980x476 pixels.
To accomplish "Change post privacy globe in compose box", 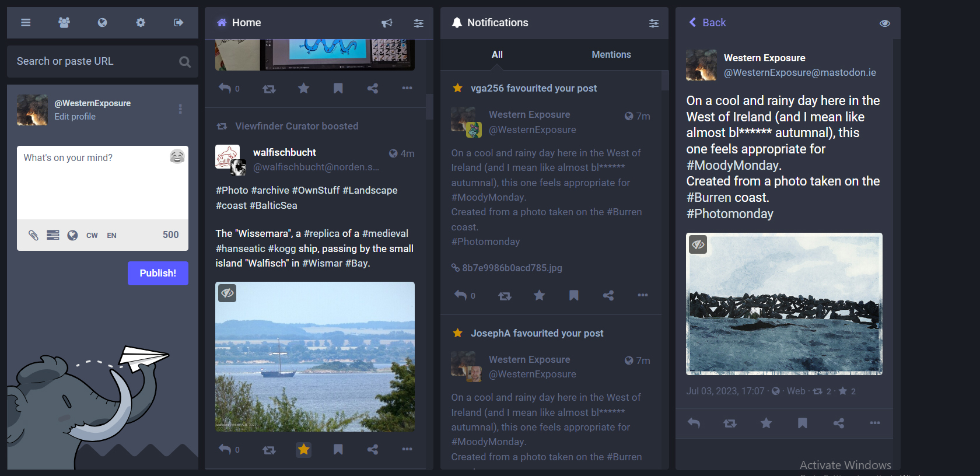I will coord(72,235).
